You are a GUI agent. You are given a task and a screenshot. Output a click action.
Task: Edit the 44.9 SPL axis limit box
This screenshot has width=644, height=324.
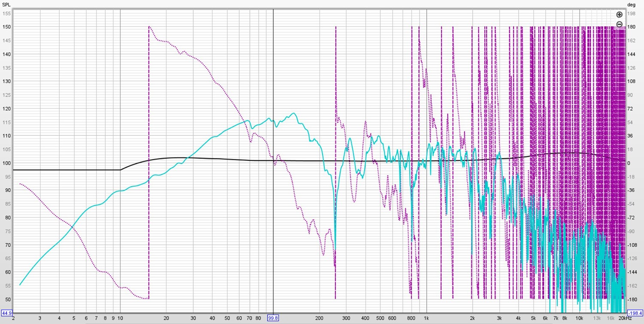tap(7, 313)
